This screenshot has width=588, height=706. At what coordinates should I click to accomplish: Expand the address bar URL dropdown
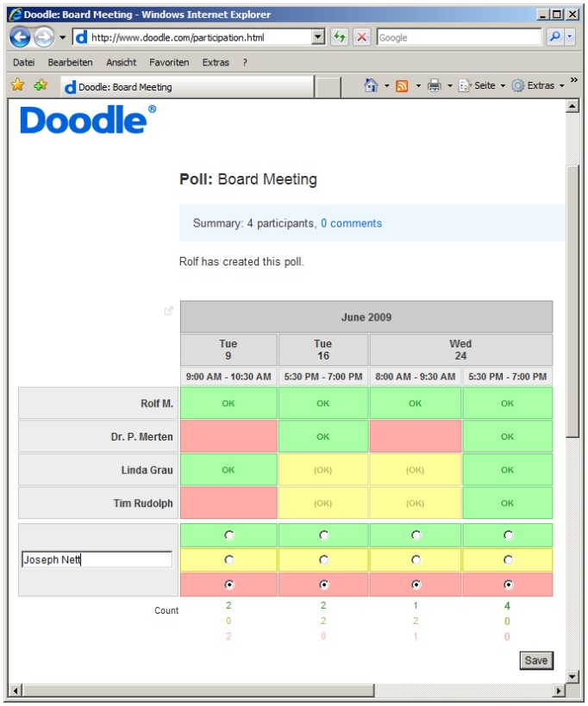318,37
